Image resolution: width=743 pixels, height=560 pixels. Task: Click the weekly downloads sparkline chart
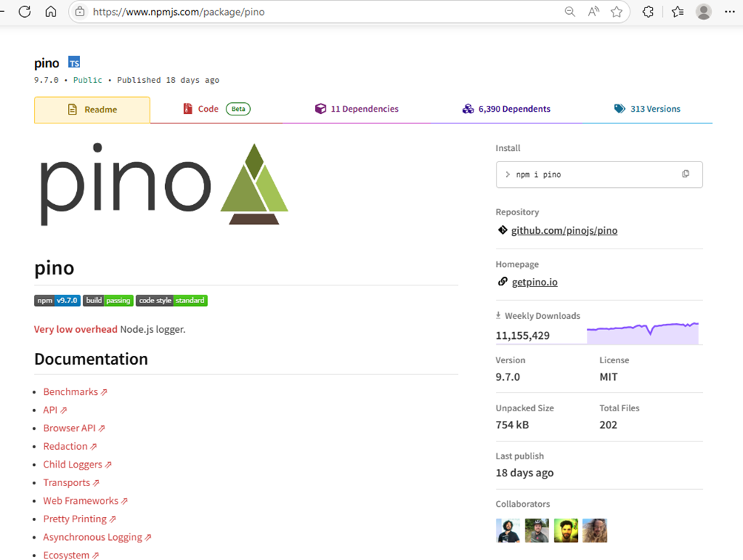[642, 333]
